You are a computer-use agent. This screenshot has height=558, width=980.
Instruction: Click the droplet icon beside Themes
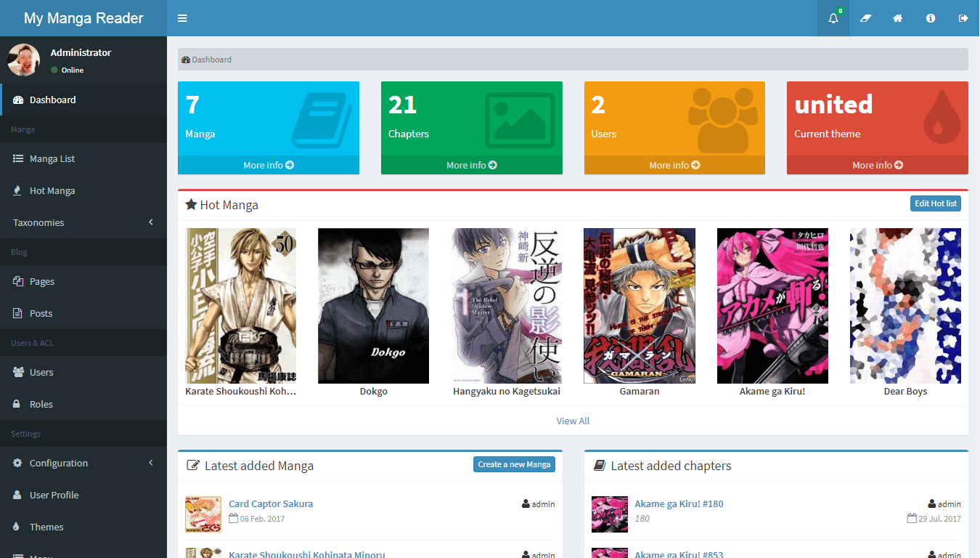(x=17, y=527)
